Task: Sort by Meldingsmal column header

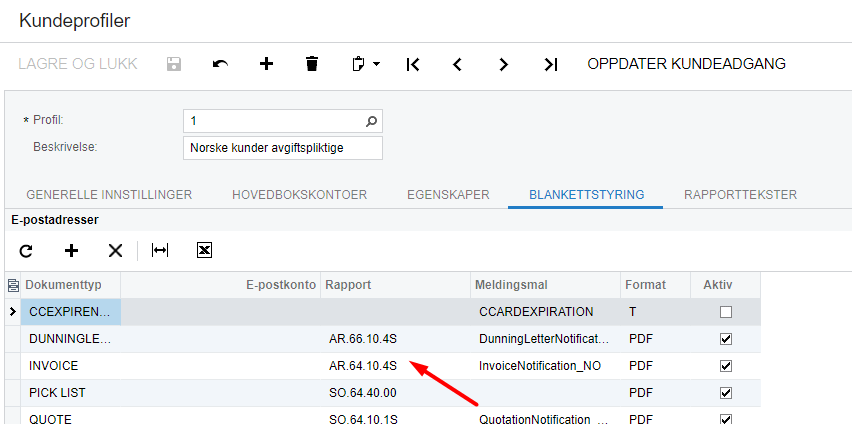Action: (546, 285)
